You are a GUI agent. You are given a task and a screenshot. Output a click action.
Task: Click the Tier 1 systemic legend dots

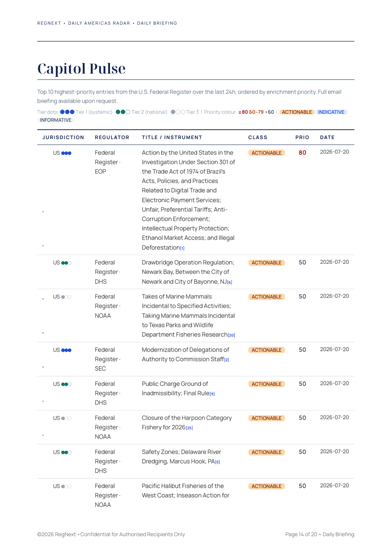[67, 112]
